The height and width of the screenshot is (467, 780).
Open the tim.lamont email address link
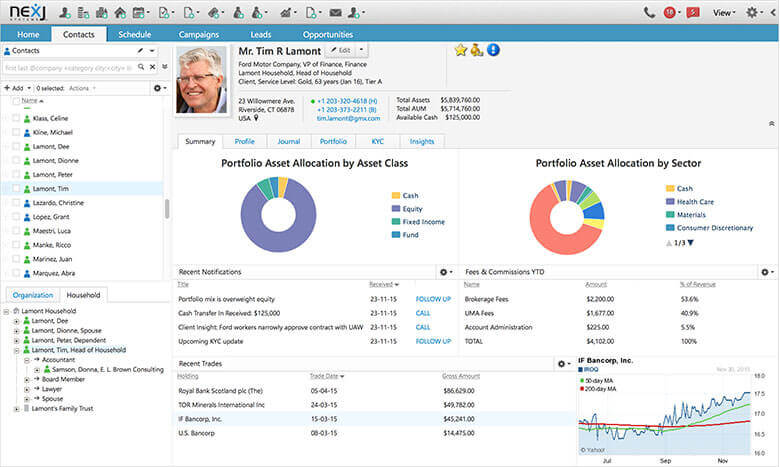(348, 118)
